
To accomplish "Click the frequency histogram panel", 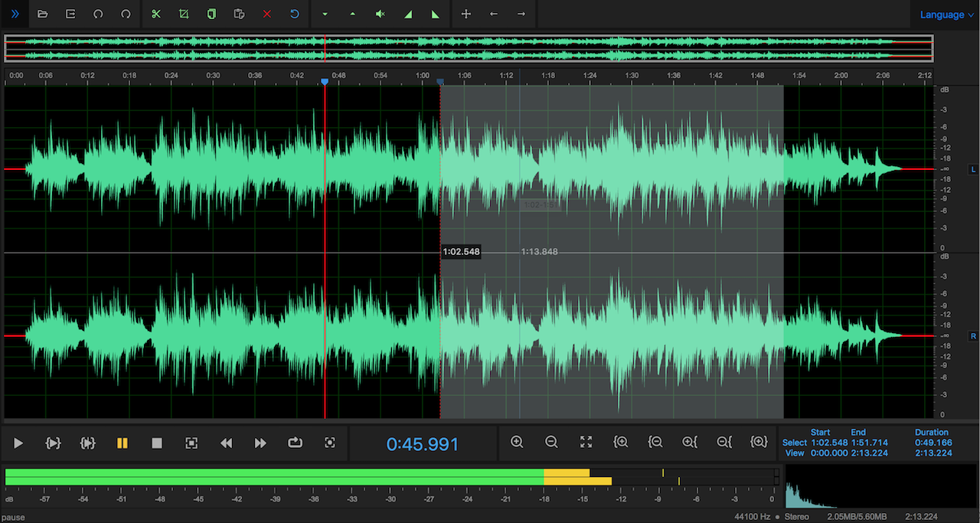I will coord(880,486).
